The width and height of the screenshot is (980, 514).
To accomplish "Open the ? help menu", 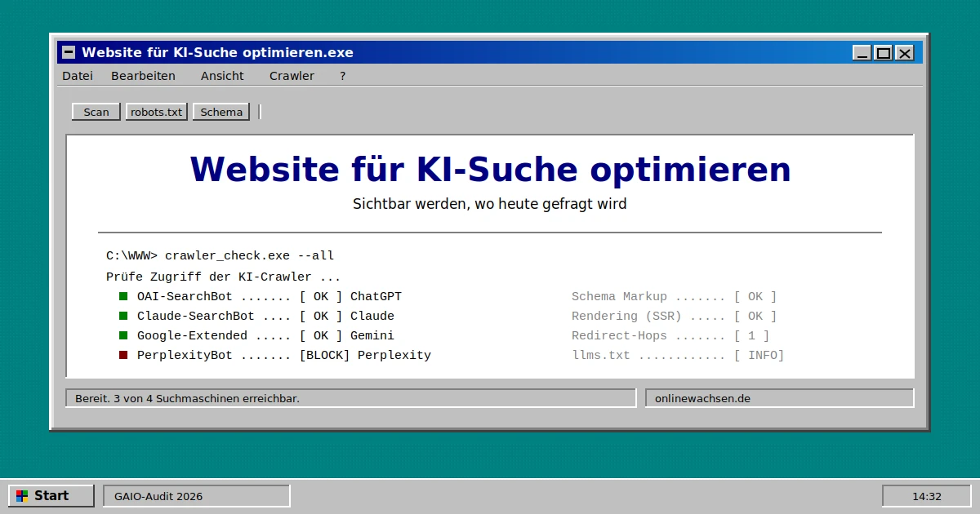I will point(343,76).
